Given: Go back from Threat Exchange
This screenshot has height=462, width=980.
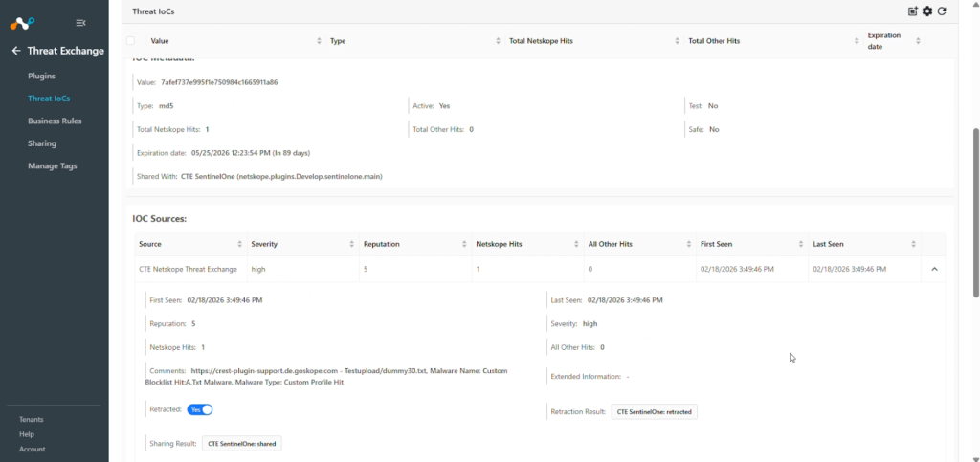Looking at the screenshot, I should (16, 51).
